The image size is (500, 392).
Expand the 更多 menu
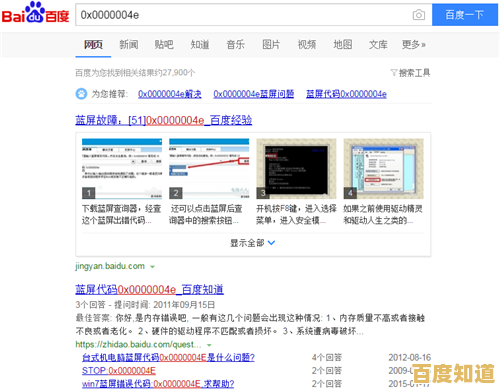click(414, 44)
